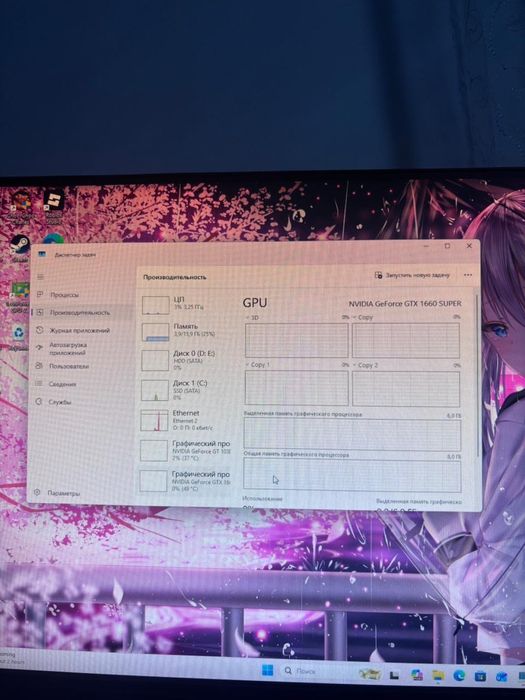
Task: Select Диск 0 (D: E:) entry
Action: coord(186,360)
